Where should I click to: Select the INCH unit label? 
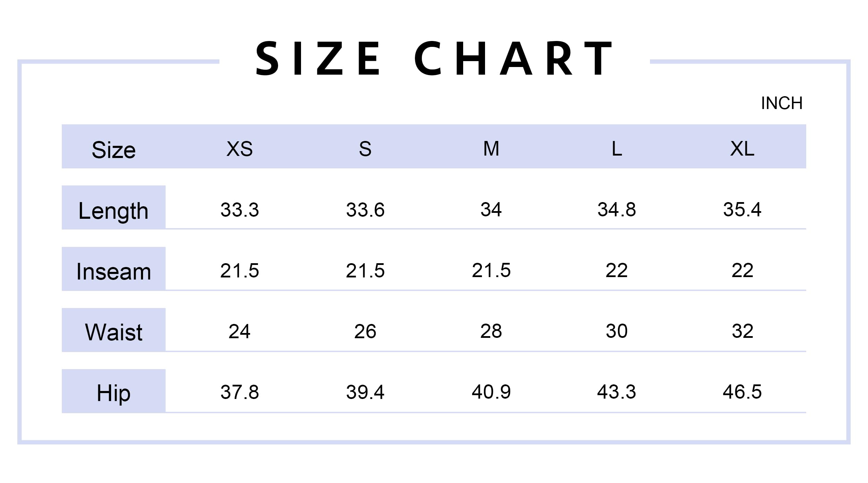coord(782,103)
